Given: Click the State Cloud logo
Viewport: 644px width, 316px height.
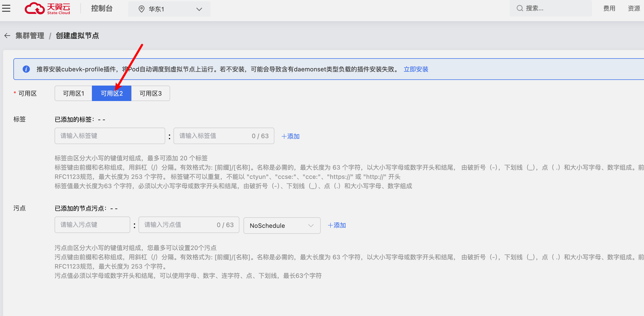Looking at the screenshot, I should click(x=48, y=9).
